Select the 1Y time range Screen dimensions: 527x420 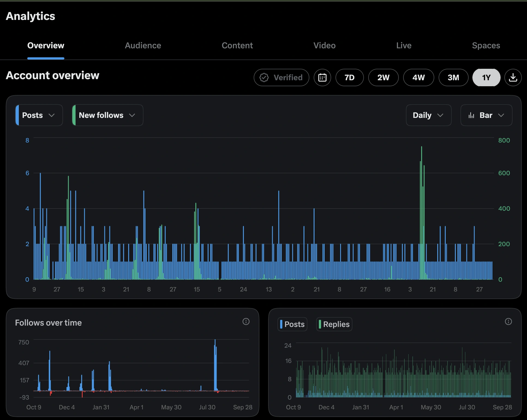[x=486, y=78]
